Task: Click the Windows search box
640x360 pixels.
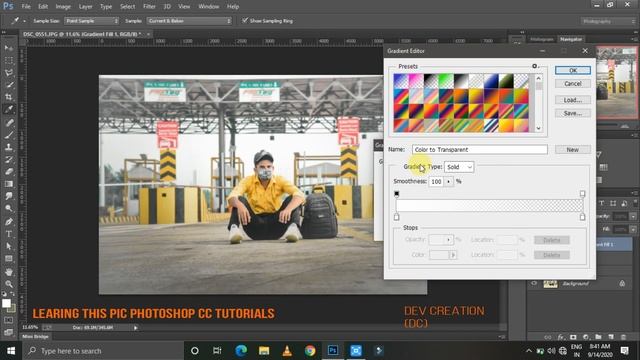Action: [104, 351]
